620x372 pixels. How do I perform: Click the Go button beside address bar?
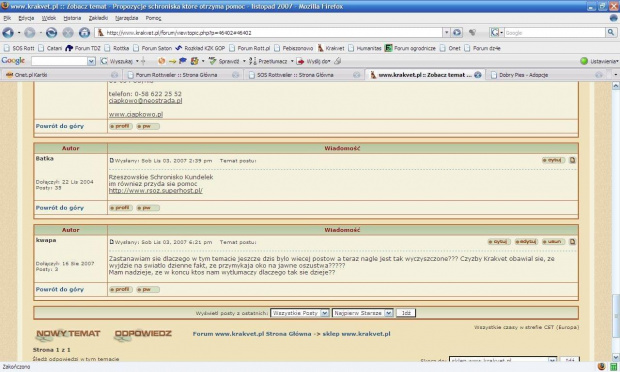tap(457, 32)
